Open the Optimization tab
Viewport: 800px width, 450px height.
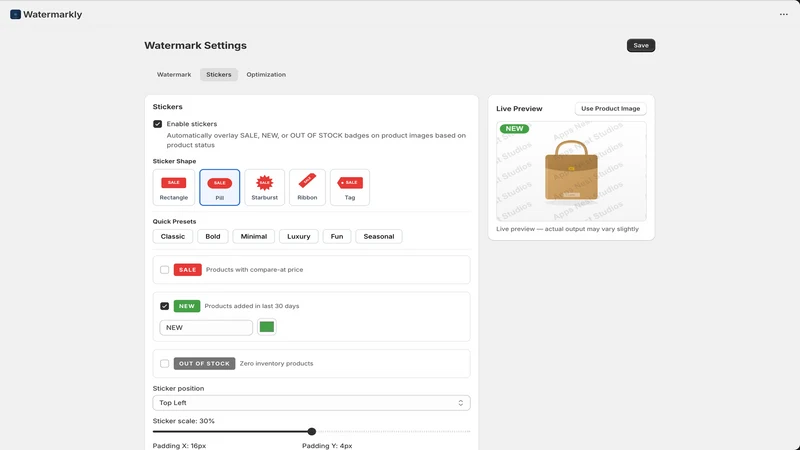(x=266, y=74)
